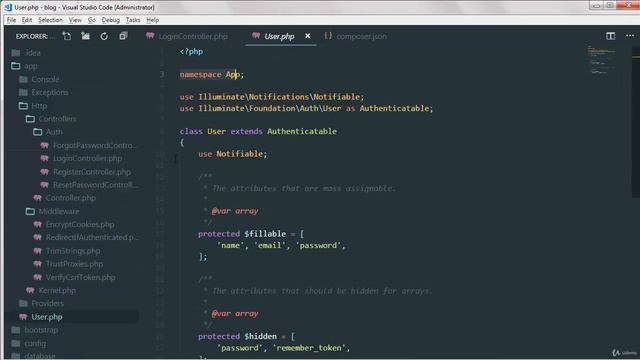Expand the Exceptions folder
The width and height of the screenshot is (640, 360).
[x=44, y=92]
